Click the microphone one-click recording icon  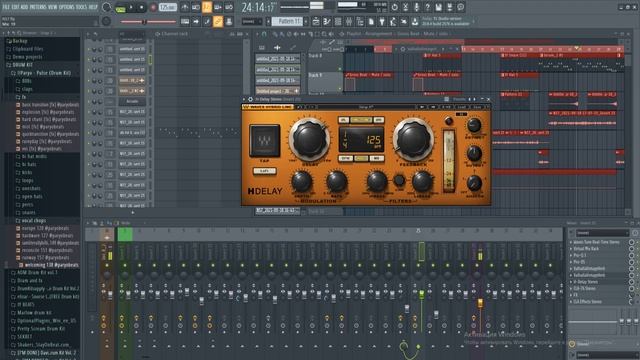pos(416,7)
